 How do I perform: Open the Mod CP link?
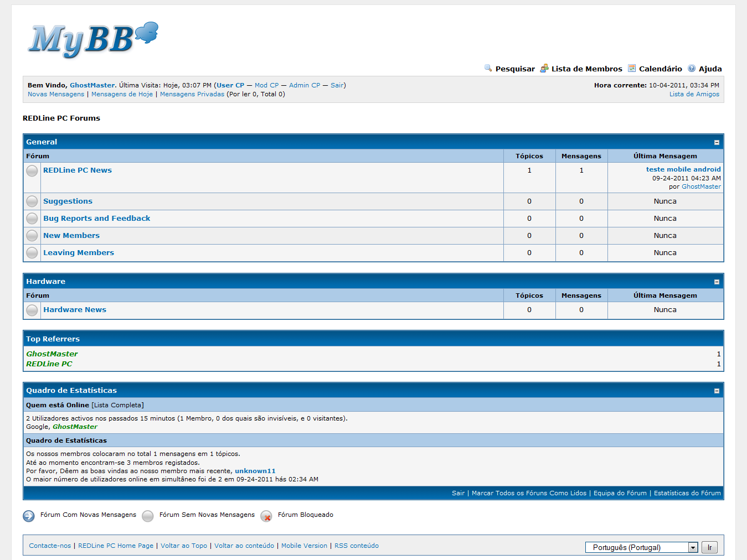(x=266, y=85)
